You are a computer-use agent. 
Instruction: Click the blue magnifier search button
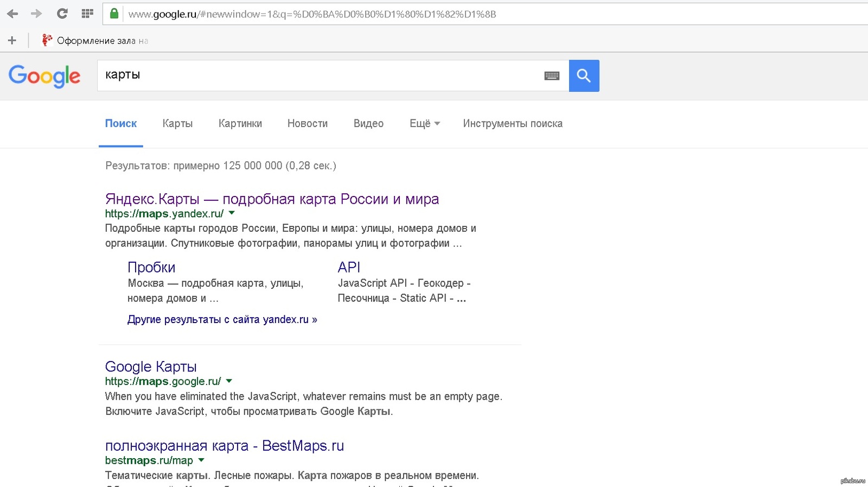[584, 75]
